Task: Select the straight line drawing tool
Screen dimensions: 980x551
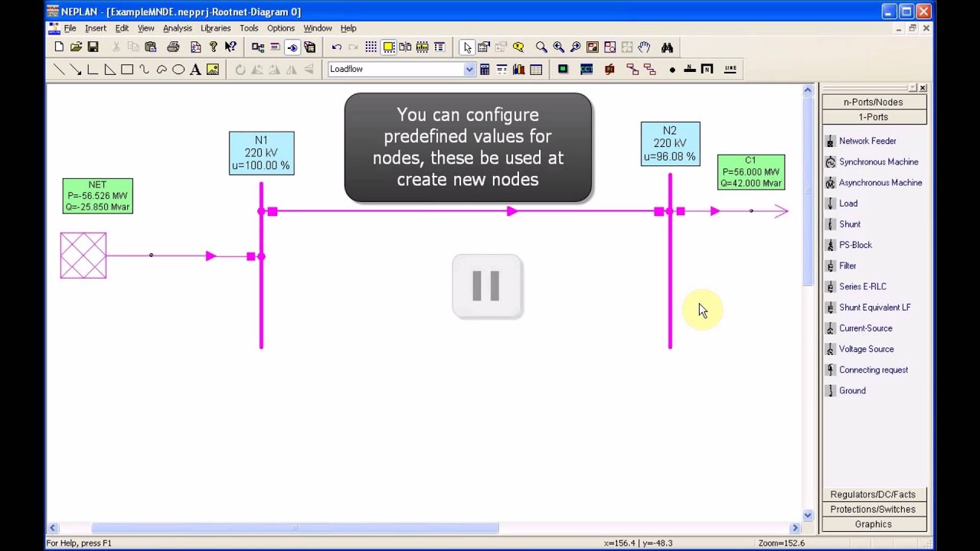Action: click(x=59, y=70)
